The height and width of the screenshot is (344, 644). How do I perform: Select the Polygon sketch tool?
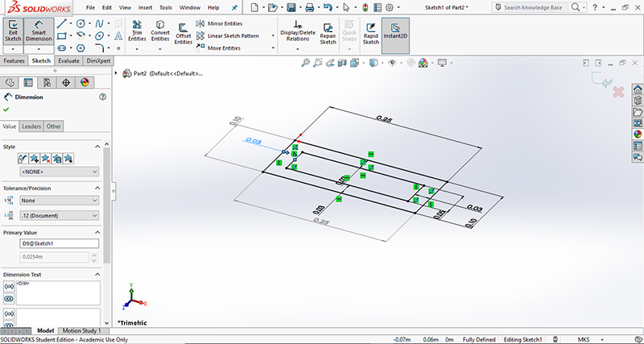(81, 48)
